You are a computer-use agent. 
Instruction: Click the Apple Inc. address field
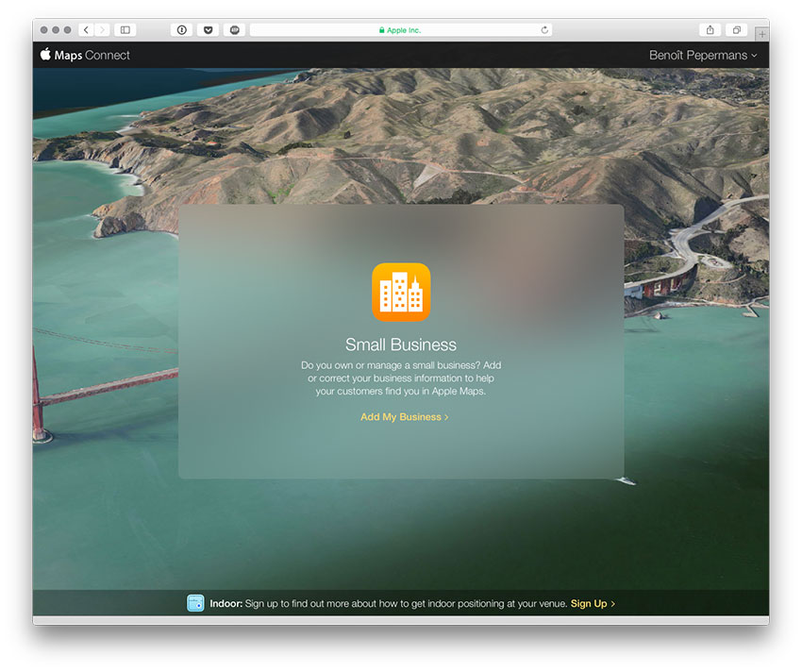click(401, 30)
